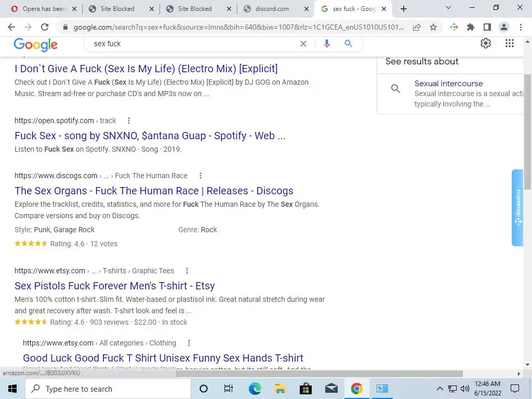
Task: Go back using the browser back arrow
Action: [x=11, y=27]
